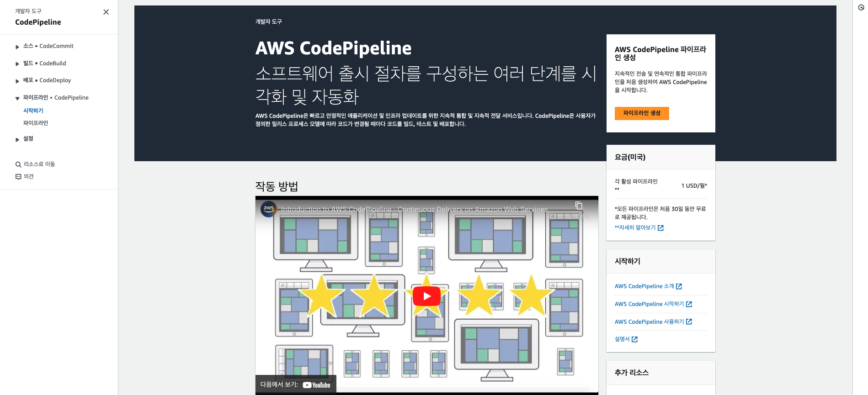Click the 작동 방법 heading
868x395 pixels.
tap(277, 186)
